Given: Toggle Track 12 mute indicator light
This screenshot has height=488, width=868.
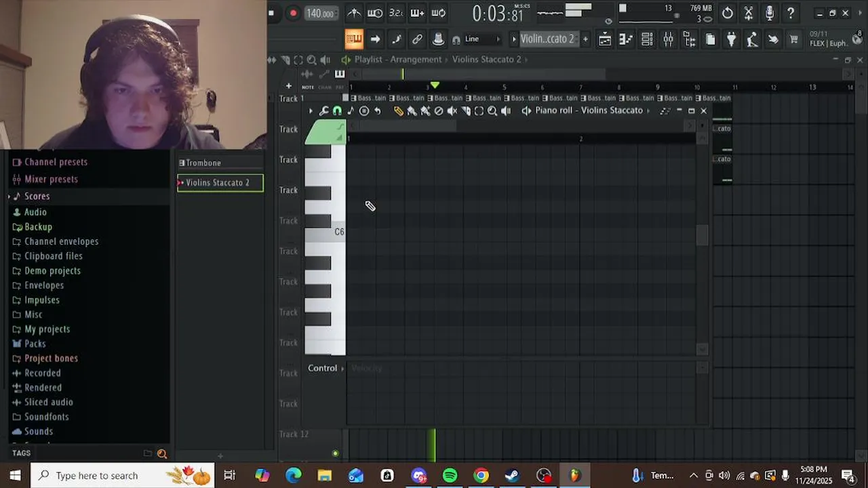Looking at the screenshot, I should tap(335, 453).
